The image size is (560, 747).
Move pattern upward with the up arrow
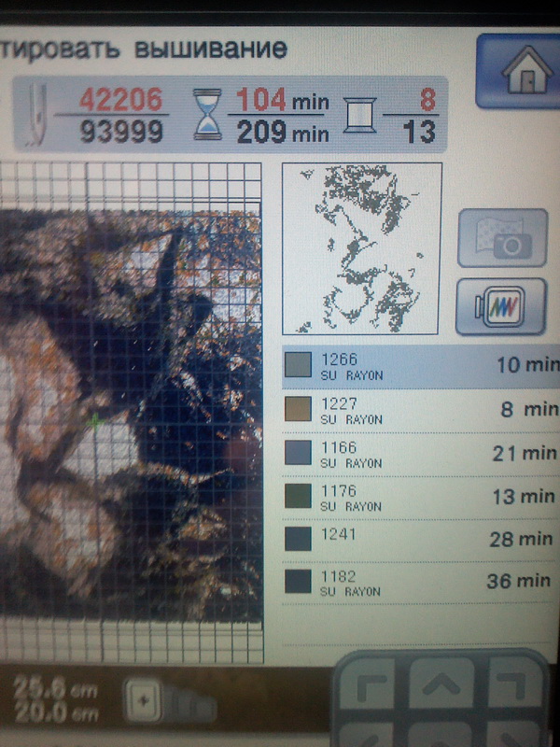click(x=441, y=684)
